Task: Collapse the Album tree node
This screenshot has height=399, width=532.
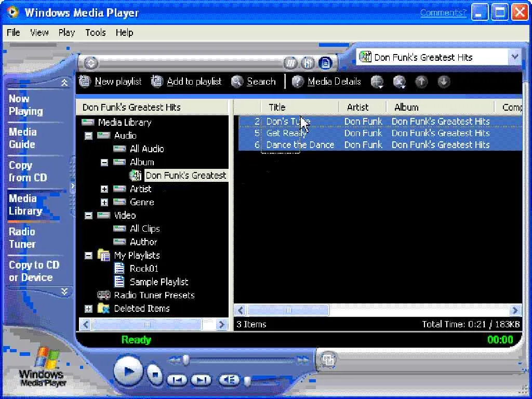Action: pos(104,162)
